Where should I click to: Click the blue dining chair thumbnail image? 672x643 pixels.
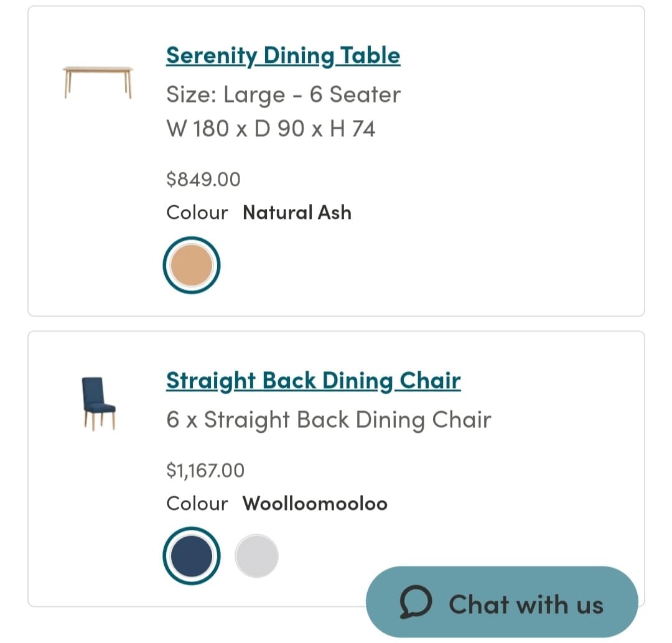pyautogui.click(x=98, y=404)
